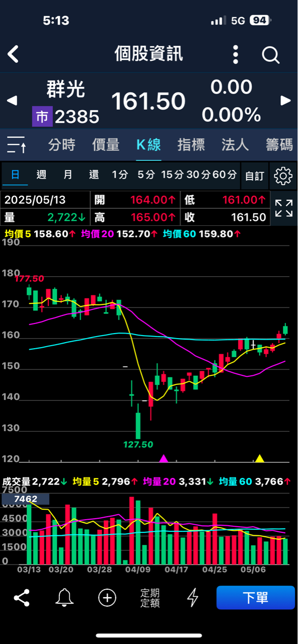
Task: Select 週 weekly period
Action: click(x=42, y=175)
